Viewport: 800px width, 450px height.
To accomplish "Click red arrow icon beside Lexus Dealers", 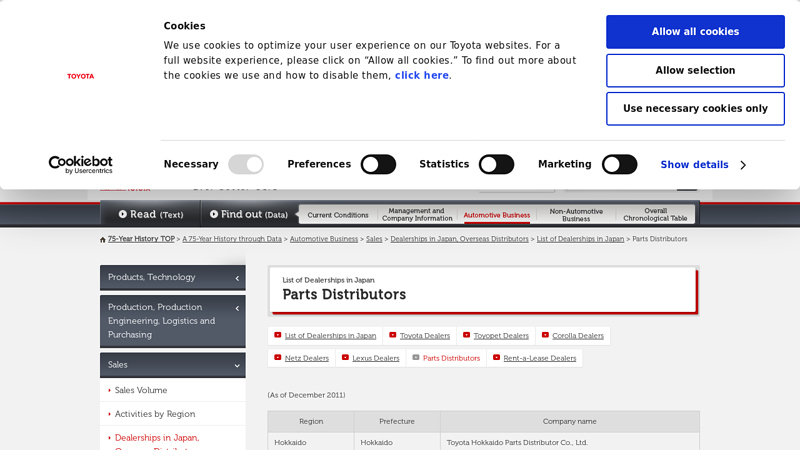I will point(345,357).
